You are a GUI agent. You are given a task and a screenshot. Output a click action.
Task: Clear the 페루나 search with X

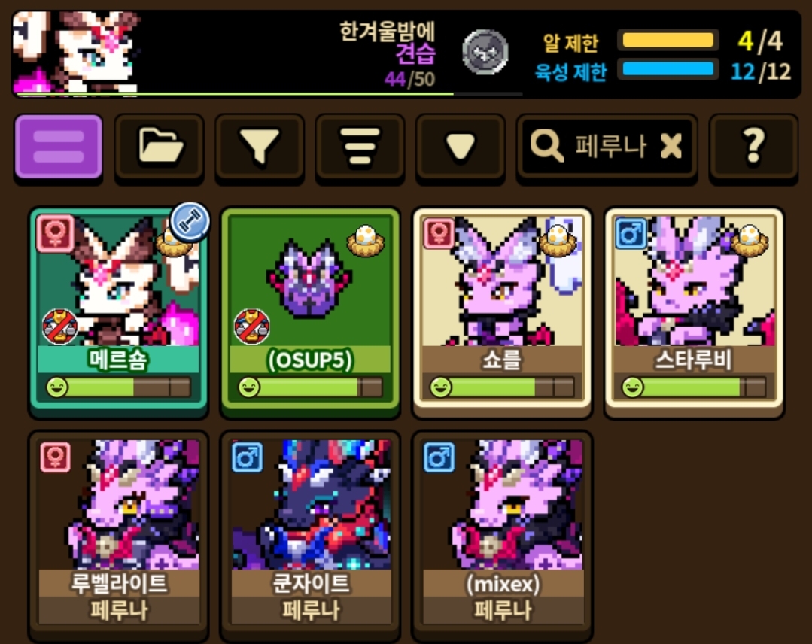tap(671, 146)
